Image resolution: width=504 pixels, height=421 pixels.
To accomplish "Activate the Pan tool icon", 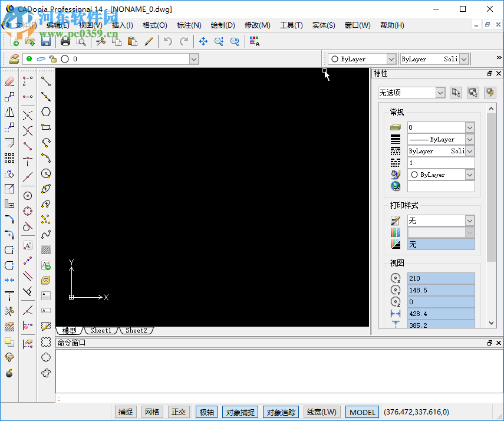I will [205, 41].
